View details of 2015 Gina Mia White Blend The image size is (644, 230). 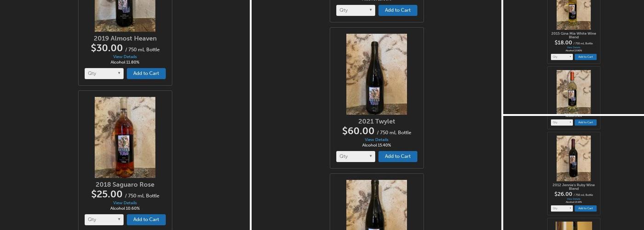coord(574,47)
